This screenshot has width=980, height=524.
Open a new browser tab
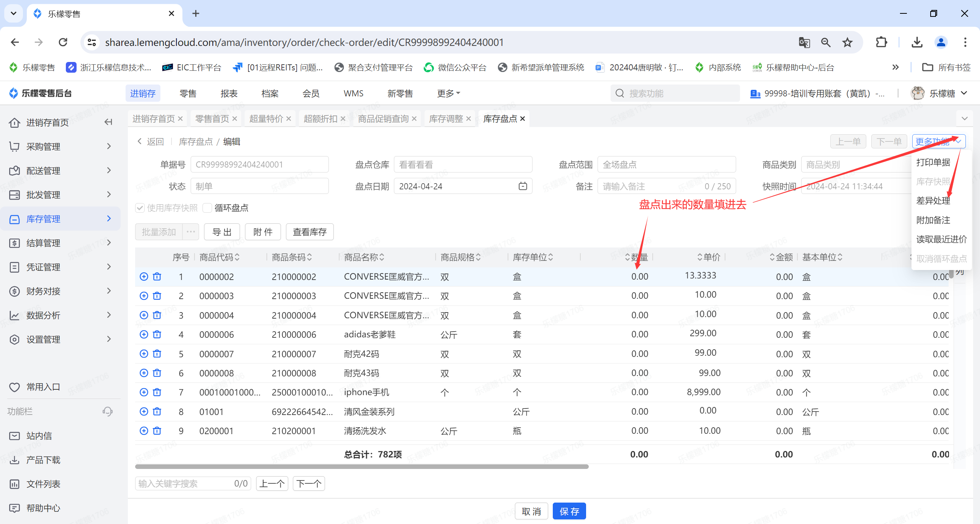(x=196, y=13)
